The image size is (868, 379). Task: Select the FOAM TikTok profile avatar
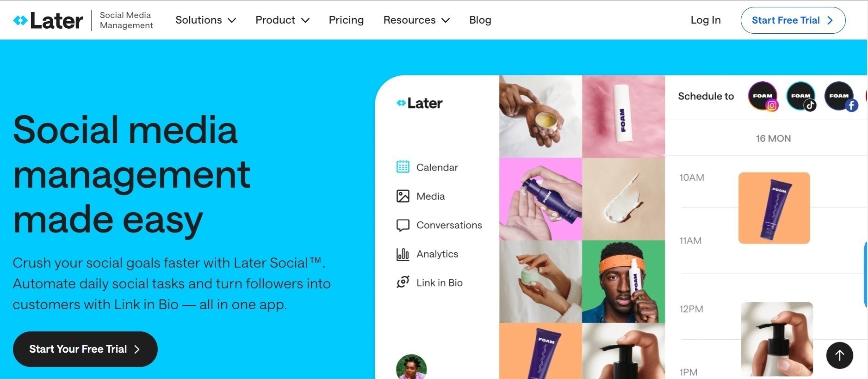[801, 96]
